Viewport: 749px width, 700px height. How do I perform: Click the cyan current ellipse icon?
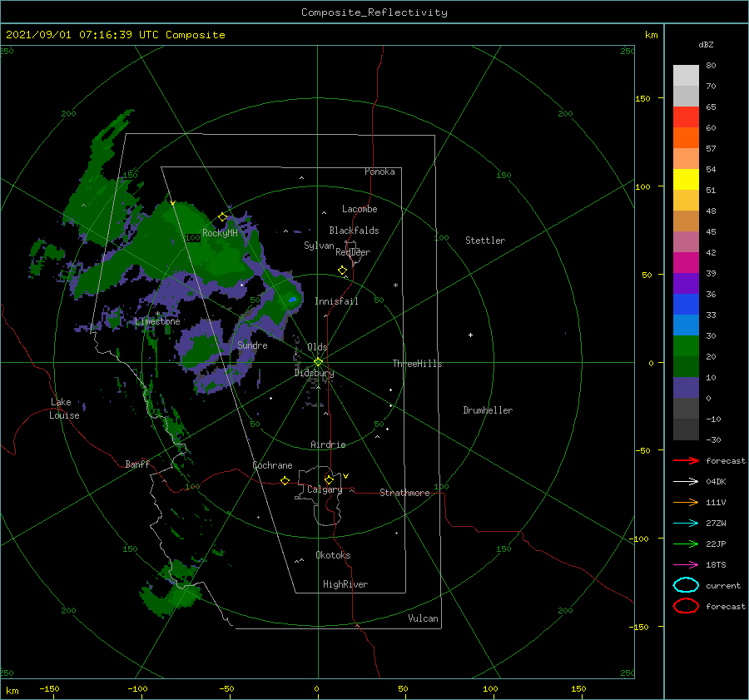click(x=686, y=585)
